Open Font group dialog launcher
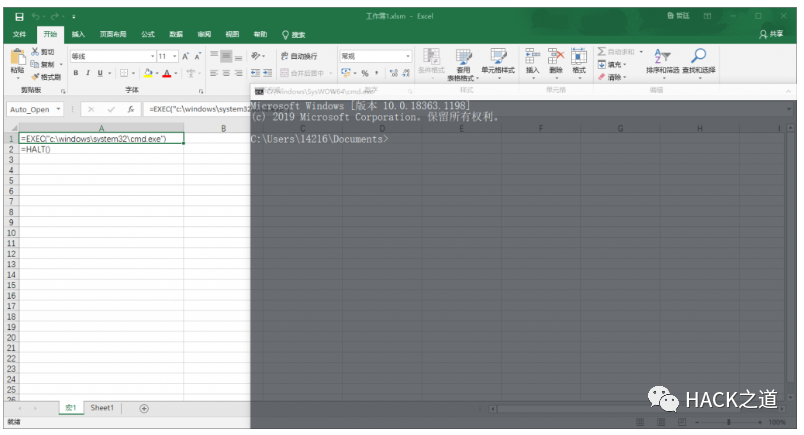Viewport: 804px width, 435px height. 201,91
